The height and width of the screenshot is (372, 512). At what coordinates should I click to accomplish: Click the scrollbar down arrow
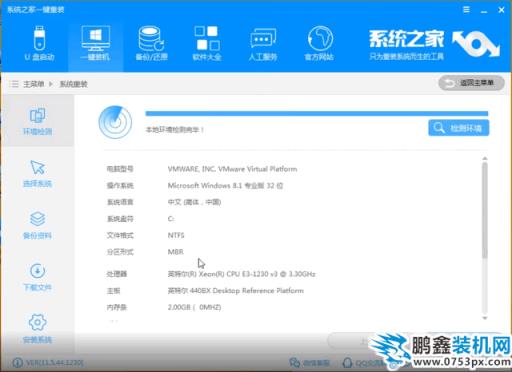click(x=485, y=318)
